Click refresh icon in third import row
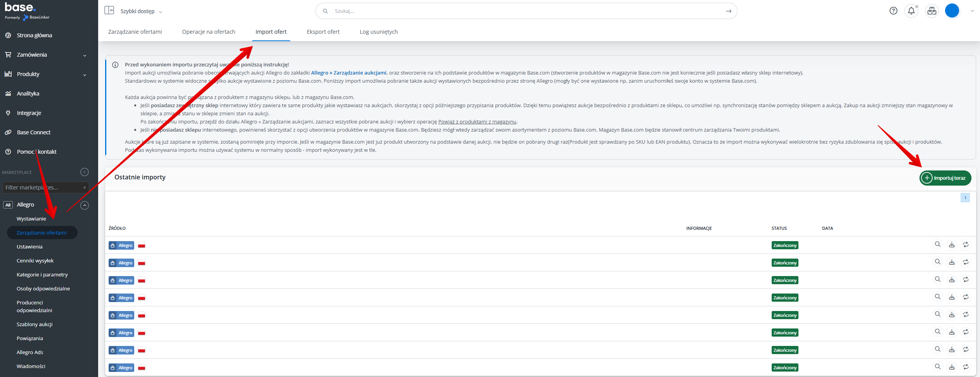The height and width of the screenshot is (377, 980). tap(966, 280)
